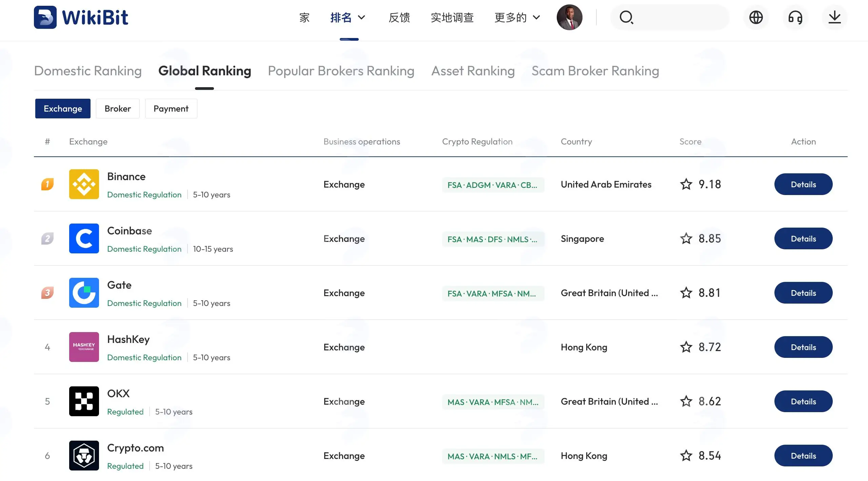Viewport: 868px width, 481px height.
Task: Favorite Binance with the star icon
Action: 686,184
